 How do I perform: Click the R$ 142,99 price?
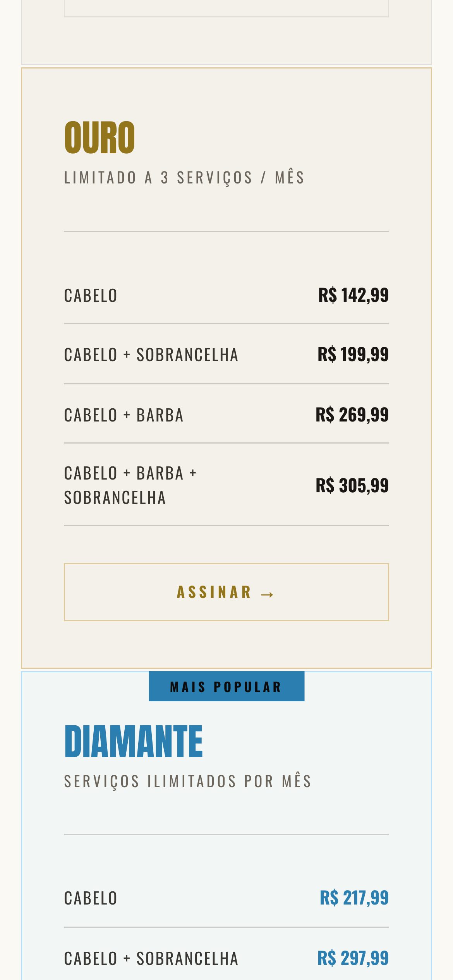coord(353,295)
